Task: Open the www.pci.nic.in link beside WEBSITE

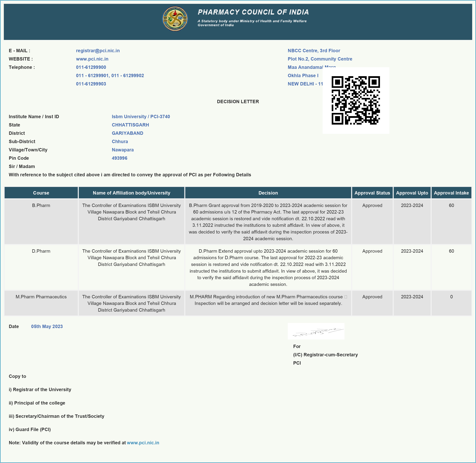Action: 92,59
